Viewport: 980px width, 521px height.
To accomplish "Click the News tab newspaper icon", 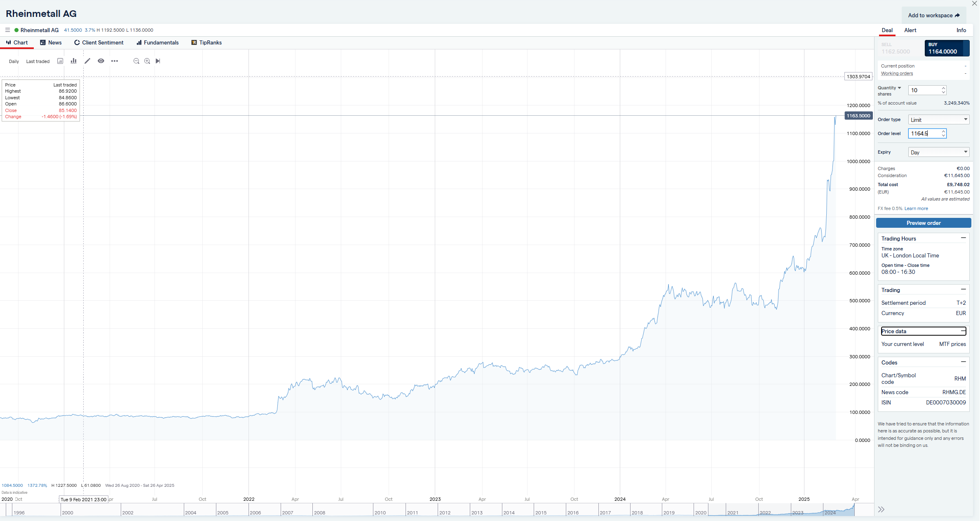I will tap(43, 42).
